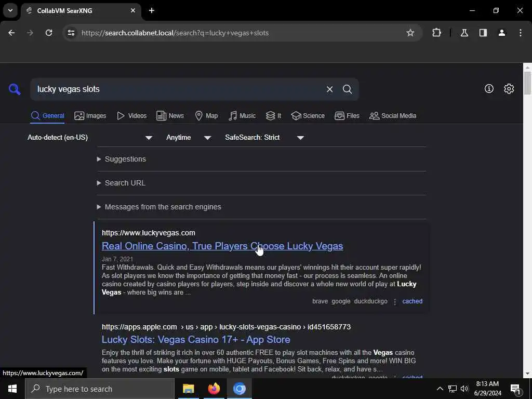
Task: Toggle the browser side panel icon
Action: click(483, 33)
